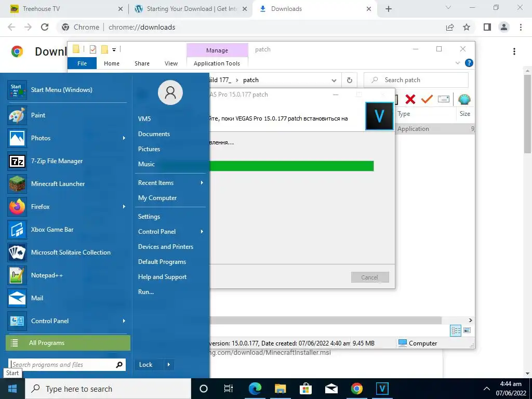Click the Search patch field in Explorer

[416, 81]
